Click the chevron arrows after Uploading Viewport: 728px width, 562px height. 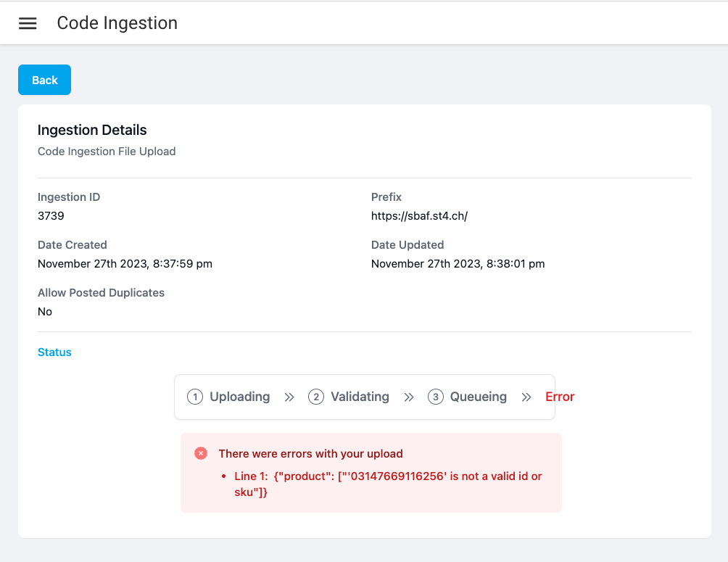[x=289, y=397]
